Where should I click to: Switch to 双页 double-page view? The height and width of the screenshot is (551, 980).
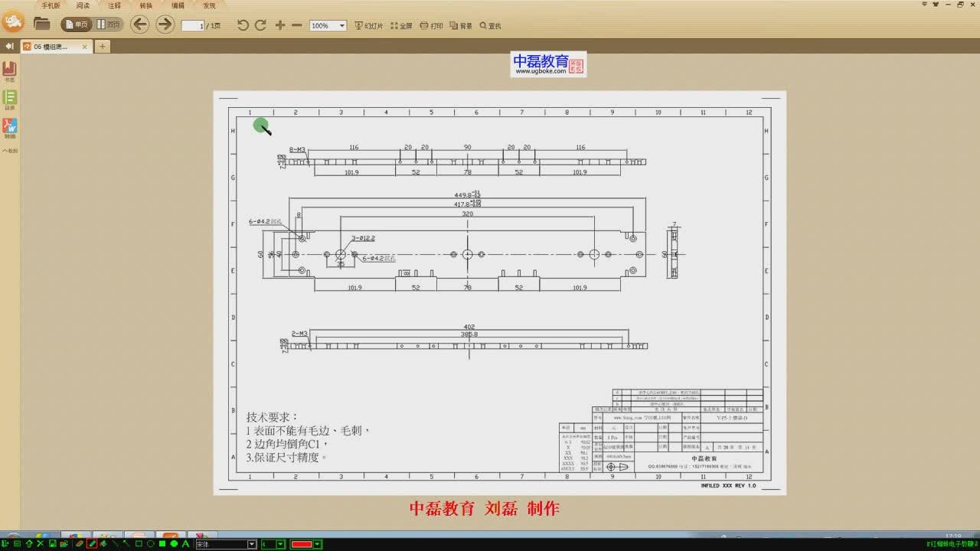(109, 24)
